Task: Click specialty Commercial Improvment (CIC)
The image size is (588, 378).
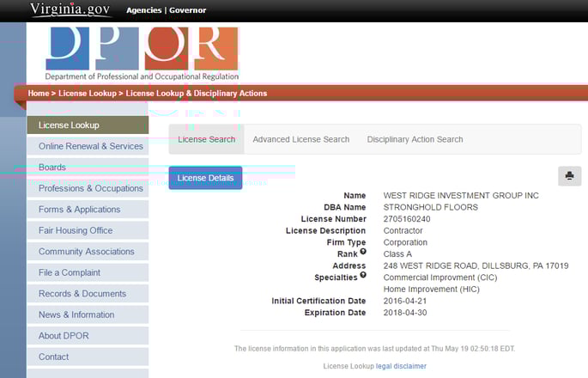Action: pyautogui.click(x=440, y=277)
